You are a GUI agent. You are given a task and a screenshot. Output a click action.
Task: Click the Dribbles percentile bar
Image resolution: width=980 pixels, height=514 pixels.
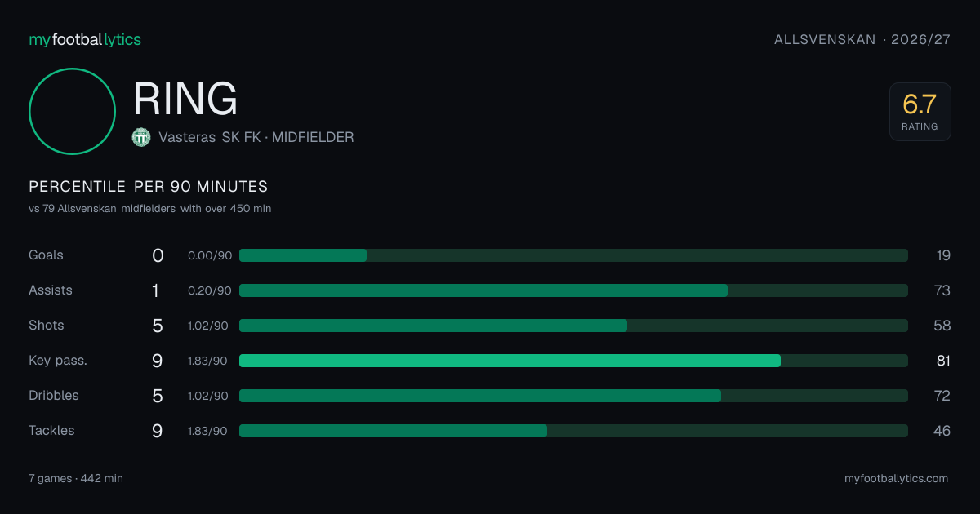[573, 396]
